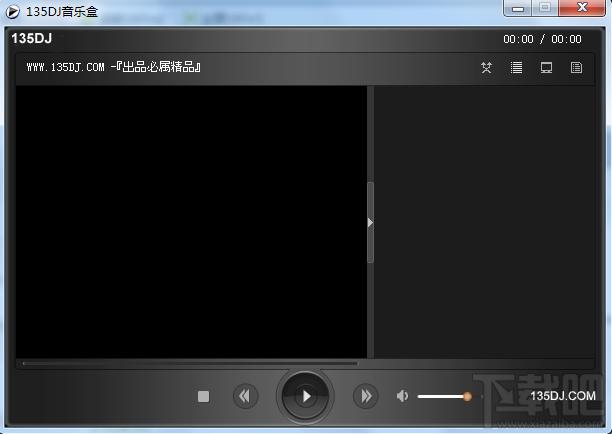
Task: Open the playlist lines icon
Action: 516,68
